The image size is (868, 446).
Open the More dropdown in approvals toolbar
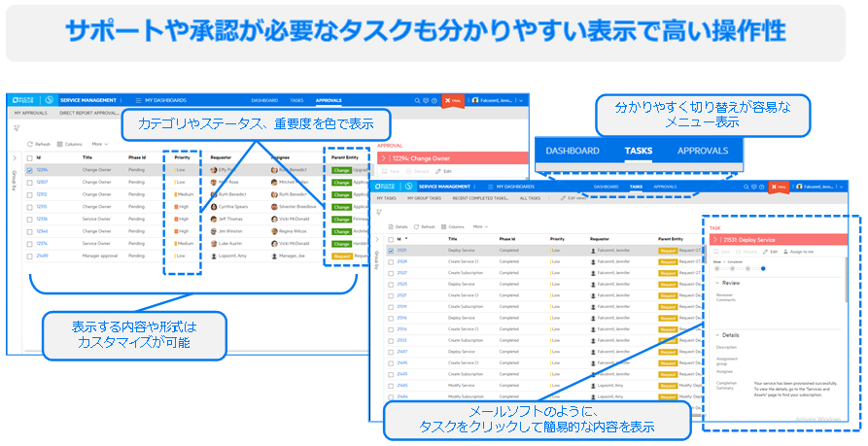[99, 143]
